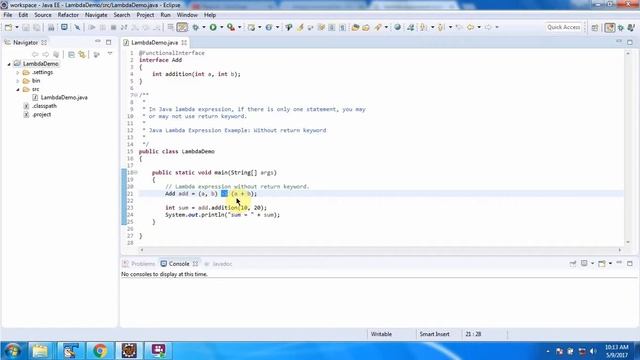
Task: Open the Search menu
Action: [122, 15]
